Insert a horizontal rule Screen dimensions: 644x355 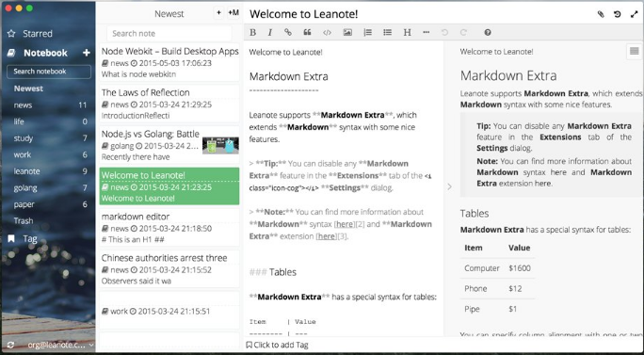click(x=426, y=32)
